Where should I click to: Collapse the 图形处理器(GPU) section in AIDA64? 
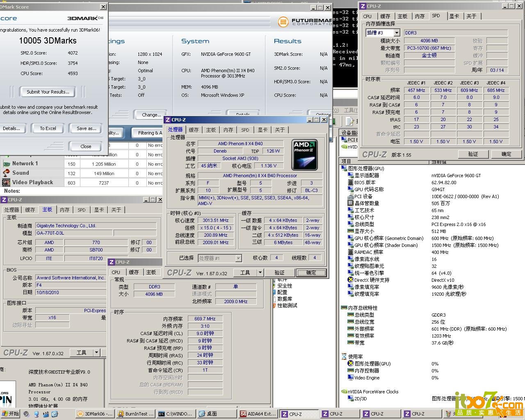(x=344, y=169)
